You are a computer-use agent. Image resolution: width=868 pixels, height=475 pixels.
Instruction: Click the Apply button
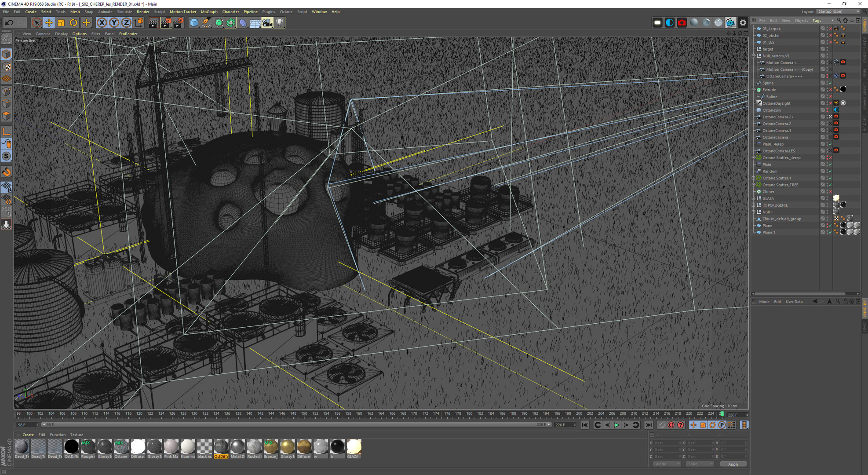click(x=733, y=464)
